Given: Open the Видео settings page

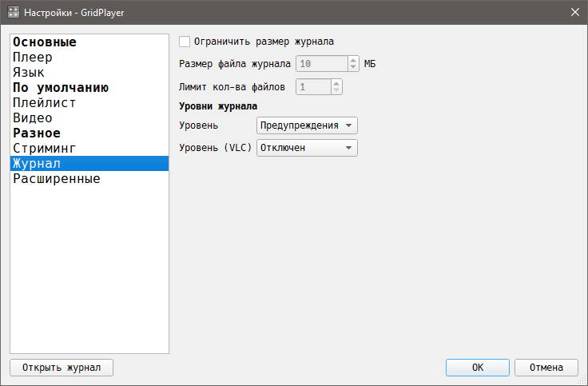Looking at the screenshot, I should 89,117.
